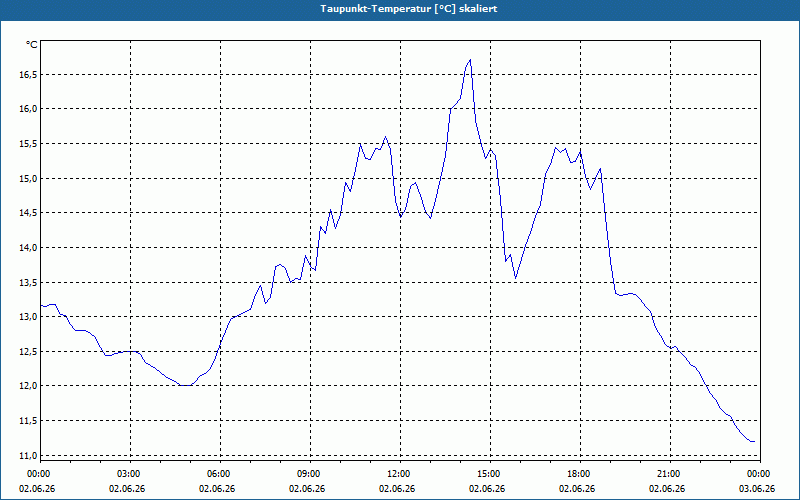Viewport: 800px width, 500px height.
Task: Click the 09:00 time label
Action: coord(310,474)
